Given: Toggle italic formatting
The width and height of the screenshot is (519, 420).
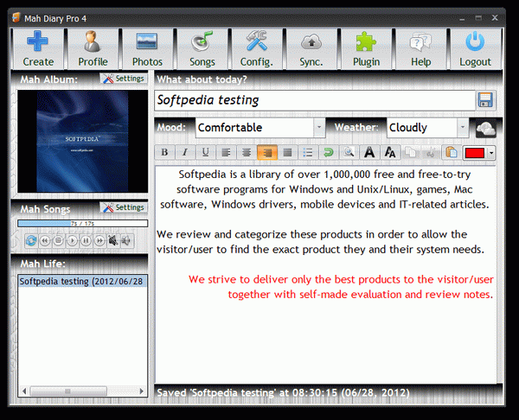Looking at the screenshot, I should click(185, 152).
